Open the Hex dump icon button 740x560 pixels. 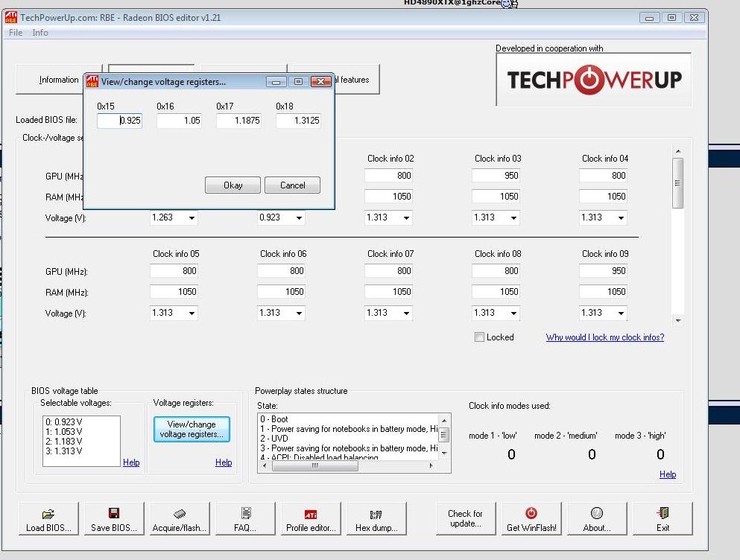[x=376, y=518]
